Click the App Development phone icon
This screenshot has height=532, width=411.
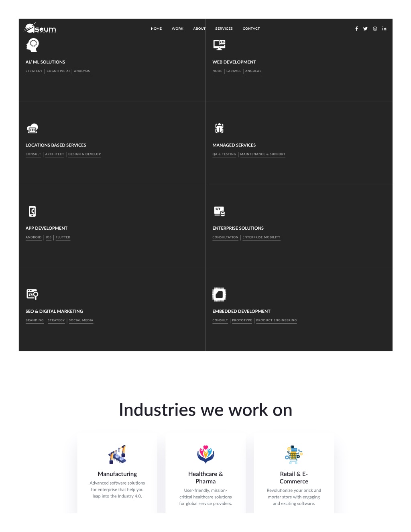coord(33,211)
